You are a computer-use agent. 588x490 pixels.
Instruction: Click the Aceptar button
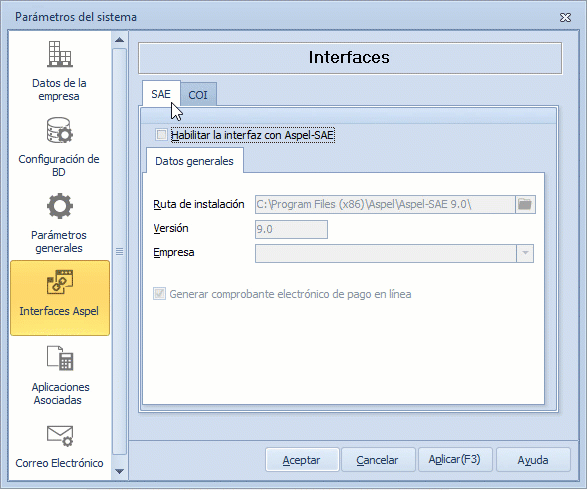[x=302, y=460]
